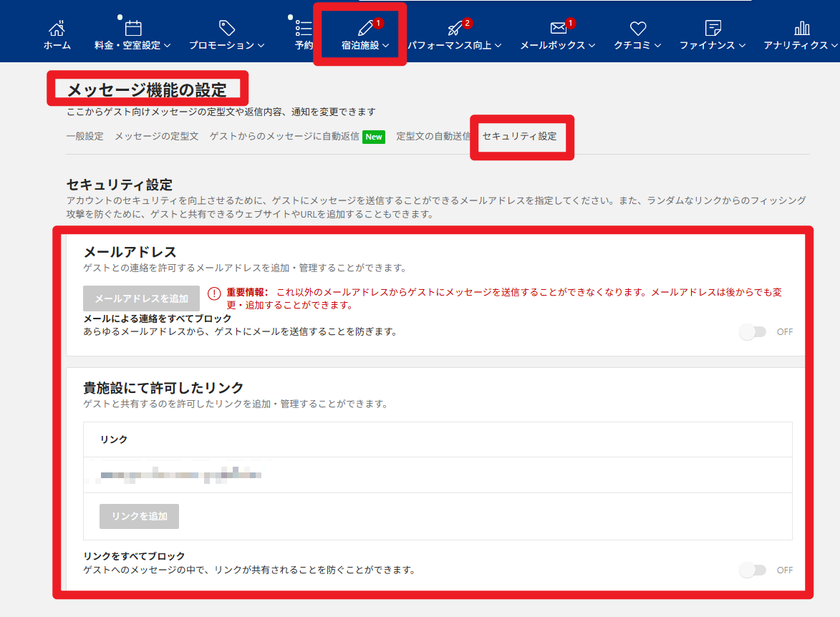Click the bar chart icon for アナリティクス
The height and width of the screenshot is (617, 840).
[x=801, y=28]
